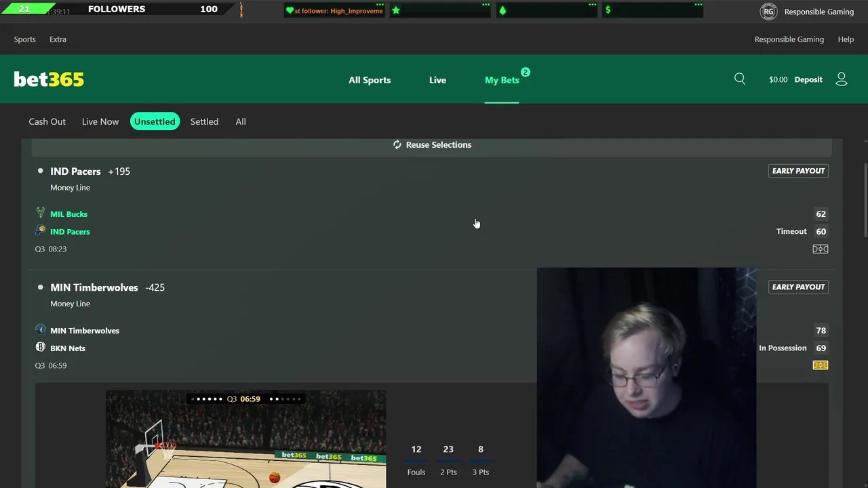868x488 pixels.
Task: Open the account profile icon
Action: 842,79
